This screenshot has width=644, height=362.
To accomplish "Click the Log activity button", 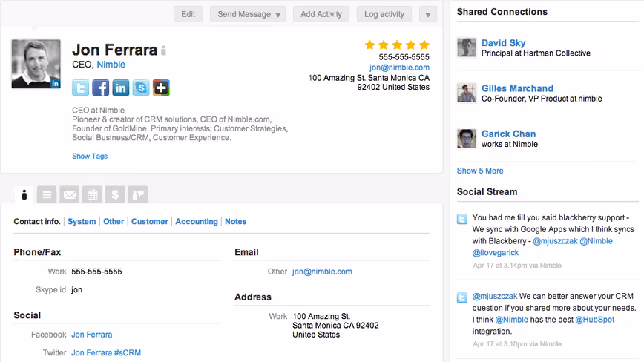I will [x=384, y=14].
